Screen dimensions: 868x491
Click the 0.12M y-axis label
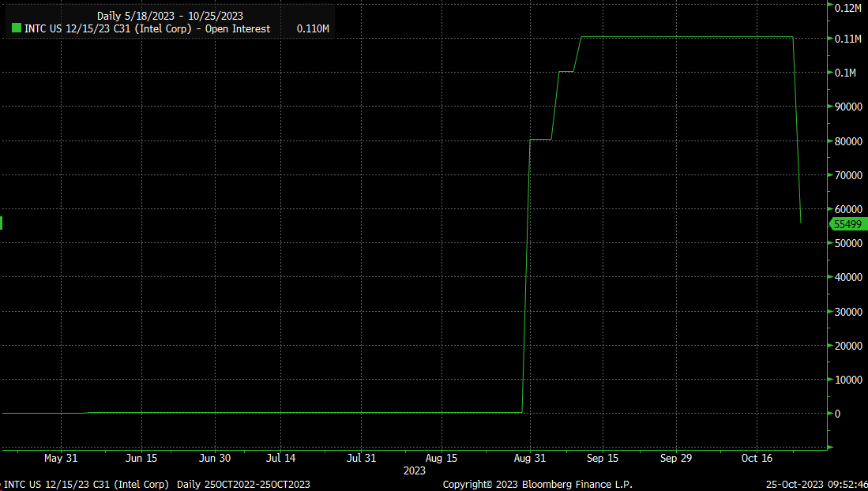[x=848, y=8]
